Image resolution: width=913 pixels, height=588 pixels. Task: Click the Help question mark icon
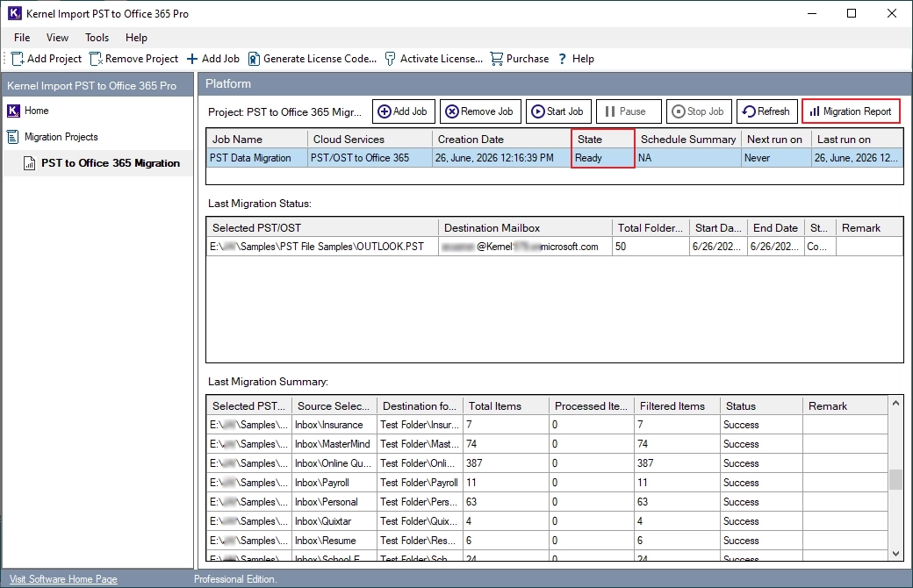click(x=562, y=59)
